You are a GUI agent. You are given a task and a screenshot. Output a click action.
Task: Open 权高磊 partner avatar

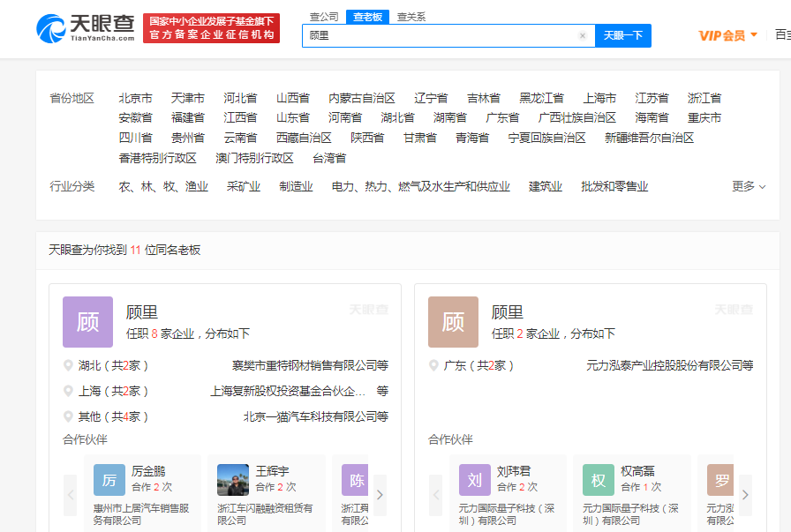pos(599,480)
